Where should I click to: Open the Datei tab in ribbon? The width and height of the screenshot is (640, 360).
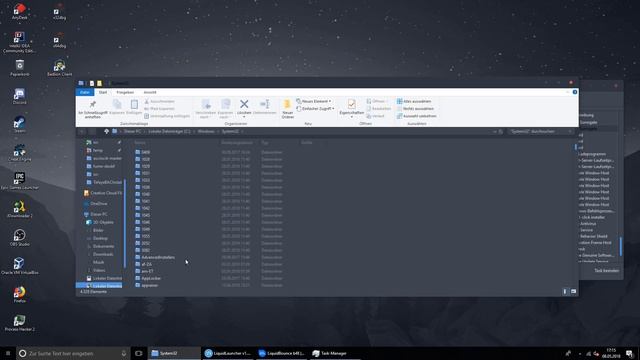click(85, 92)
